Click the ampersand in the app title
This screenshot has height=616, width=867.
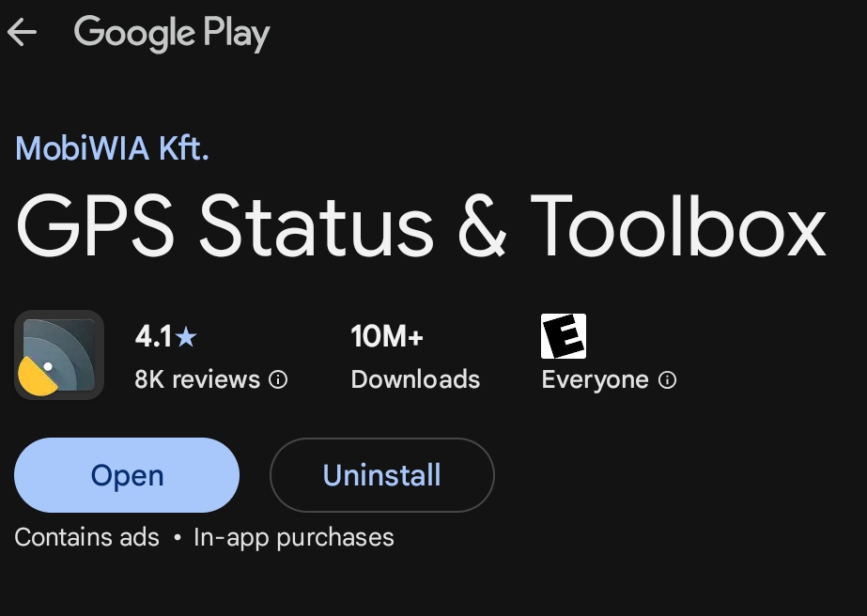[482, 226]
